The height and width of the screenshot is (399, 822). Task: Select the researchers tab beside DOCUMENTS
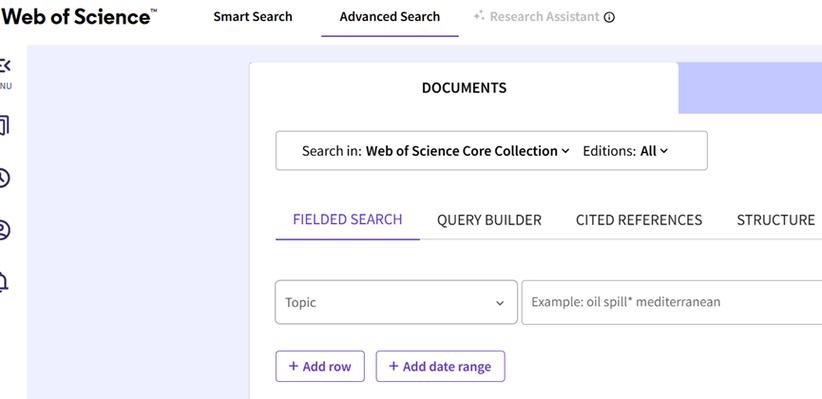[x=750, y=88]
